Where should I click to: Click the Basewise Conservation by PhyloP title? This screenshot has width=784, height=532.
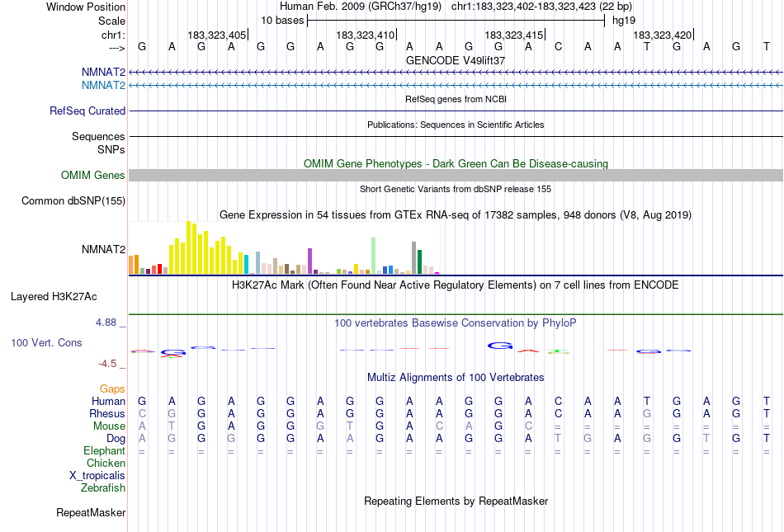coord(455,323)
